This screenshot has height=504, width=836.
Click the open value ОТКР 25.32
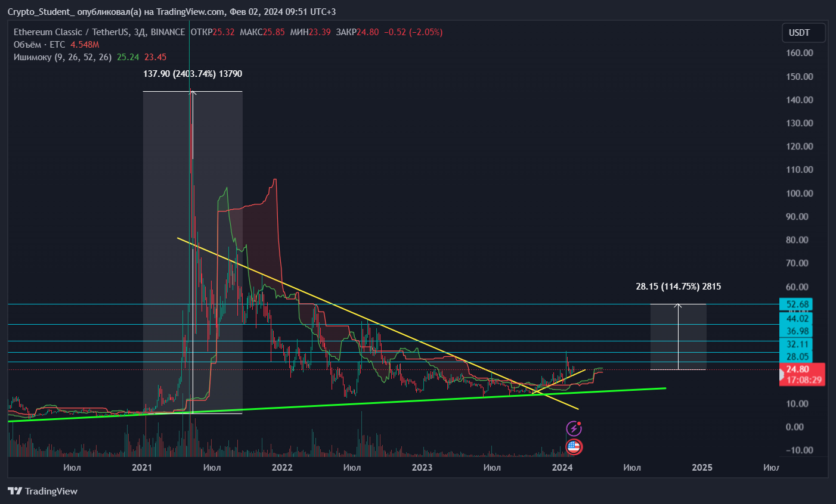[x=212, y=32]
